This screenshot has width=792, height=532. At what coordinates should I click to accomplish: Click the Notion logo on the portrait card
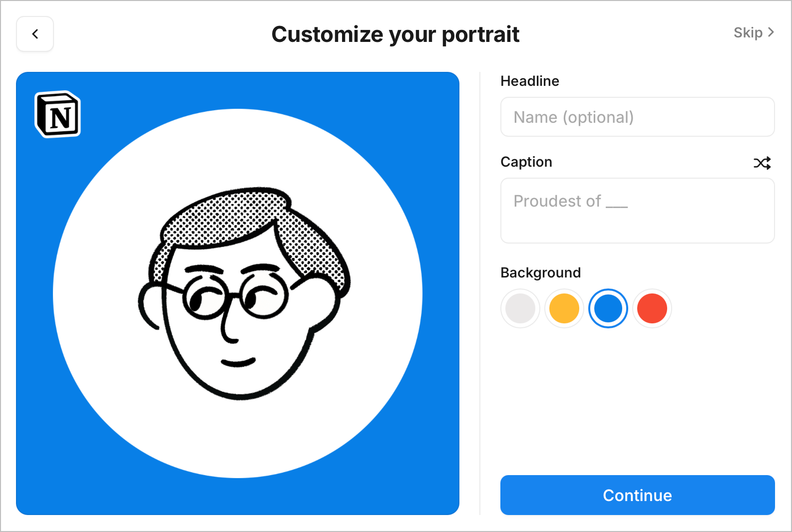56,115
